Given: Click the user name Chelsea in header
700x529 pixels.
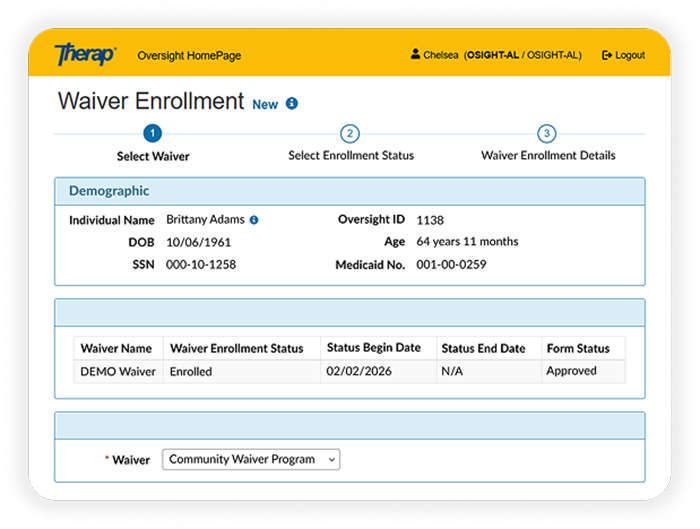Looking at the screenshot, I should (x=441, y=55).
